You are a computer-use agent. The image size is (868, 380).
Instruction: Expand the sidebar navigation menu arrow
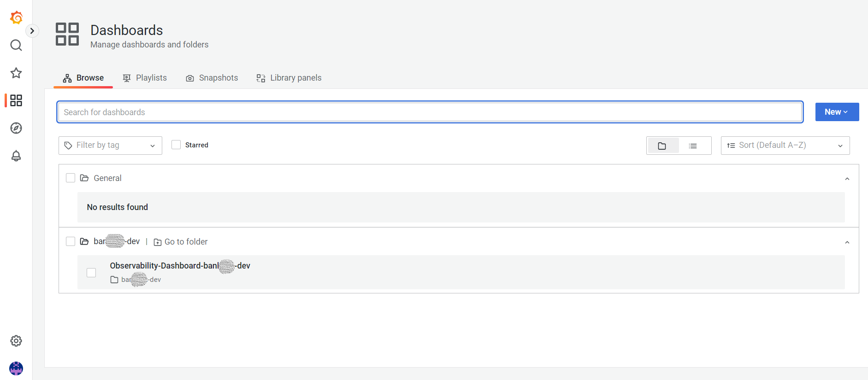(x=32, y=31)
